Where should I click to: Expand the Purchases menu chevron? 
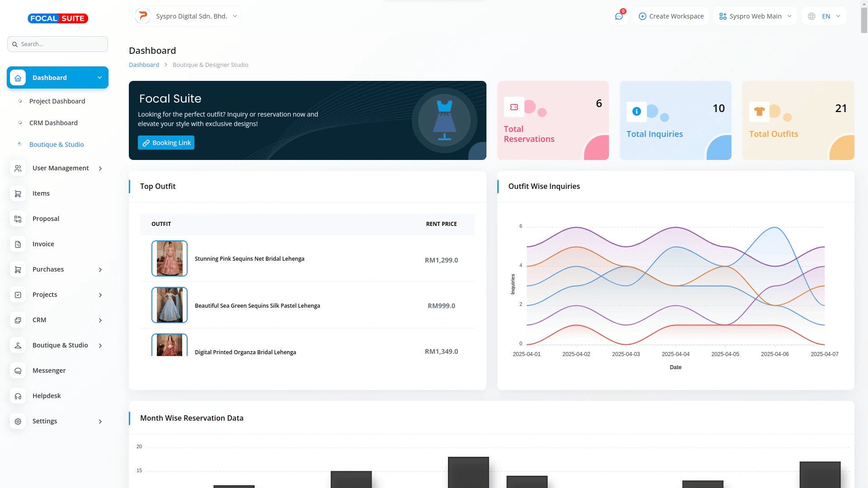[100, 270]
